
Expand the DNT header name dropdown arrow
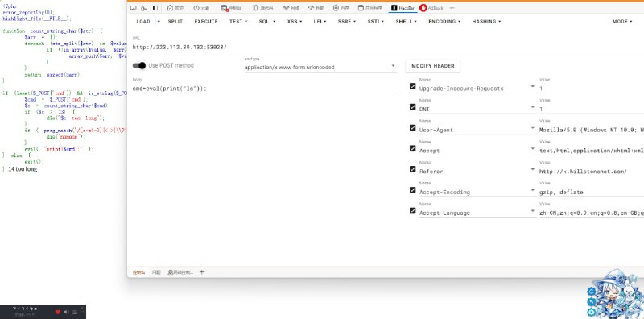click(533, 108)
